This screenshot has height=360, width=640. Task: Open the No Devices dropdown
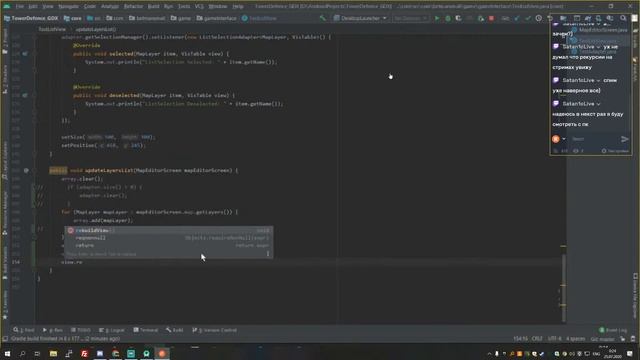[410, 18]
